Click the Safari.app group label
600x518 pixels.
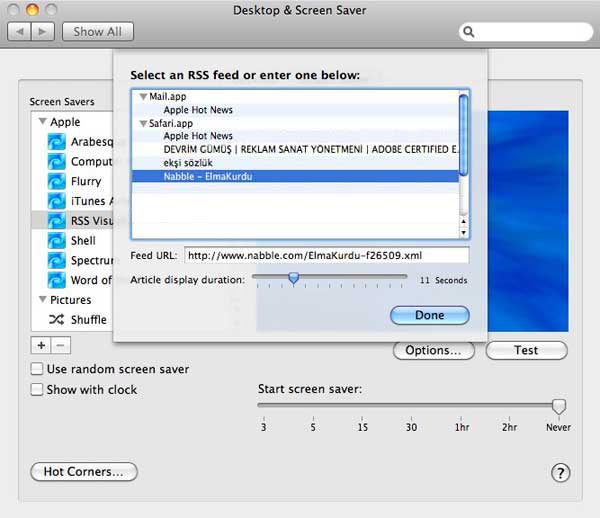pos(171,124)
